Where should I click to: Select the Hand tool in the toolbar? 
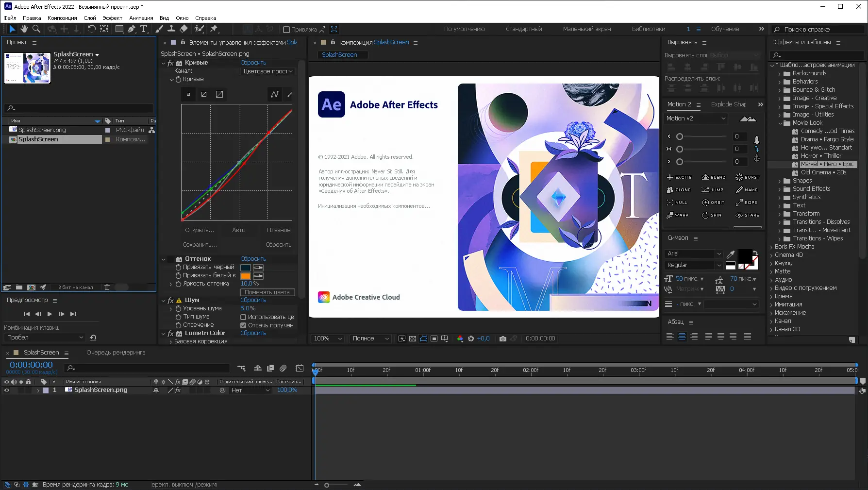[x=24, y=29]
